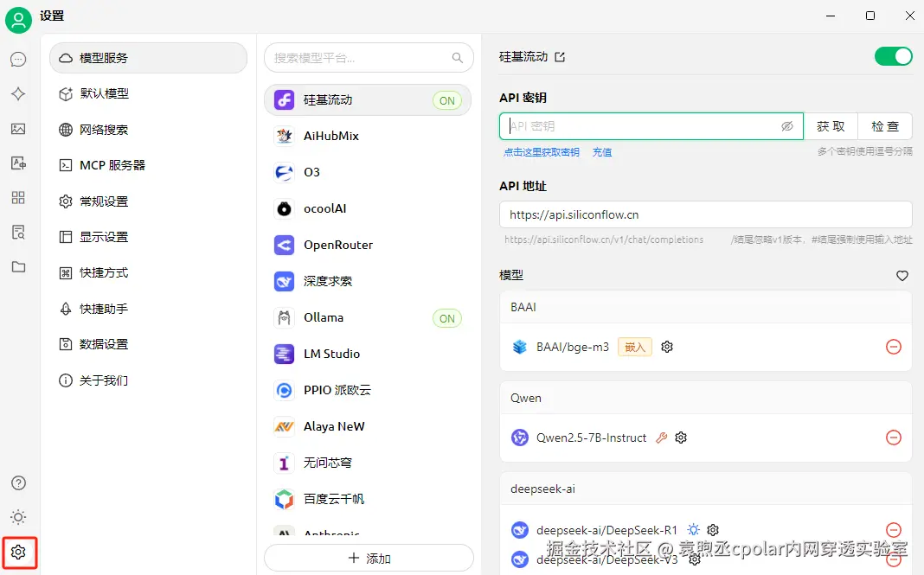Image resolution: width=924 pixels, height=575 pixels.
Task: Open the help question mark icon
Action: (18, 483)
